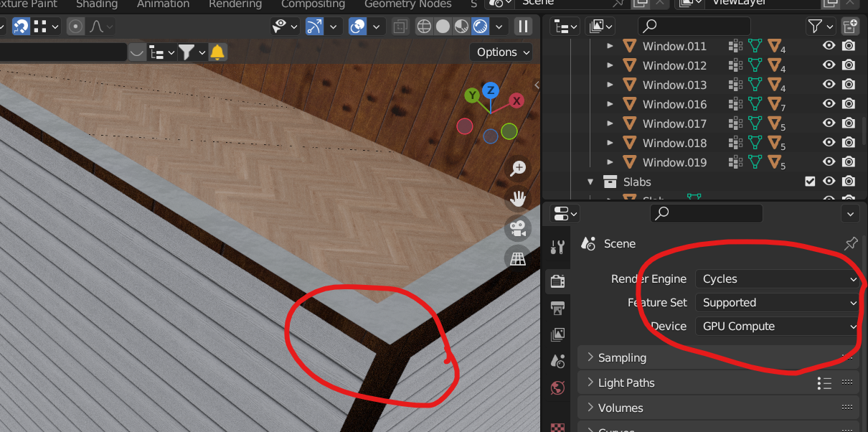Viewport: 868px width, 432px height.
Task: Click the Z axis on navigation gizmo
Action: click(x=490, y=90)
